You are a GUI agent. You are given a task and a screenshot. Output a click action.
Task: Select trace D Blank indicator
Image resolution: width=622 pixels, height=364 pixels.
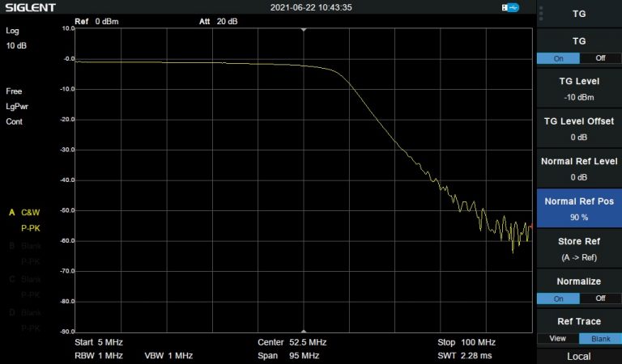(x=24, y=312)
